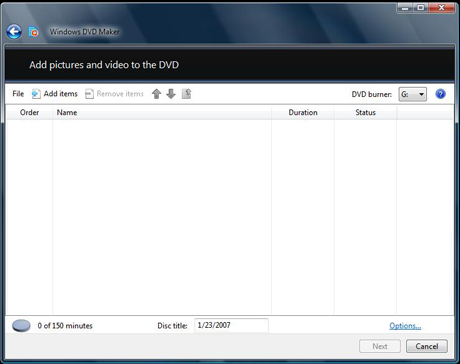Click the disc capacity icon

(x=21, y=326)
